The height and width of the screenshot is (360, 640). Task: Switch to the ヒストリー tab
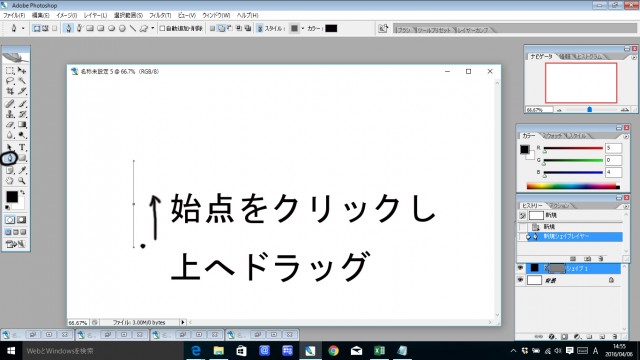point(532,206)
